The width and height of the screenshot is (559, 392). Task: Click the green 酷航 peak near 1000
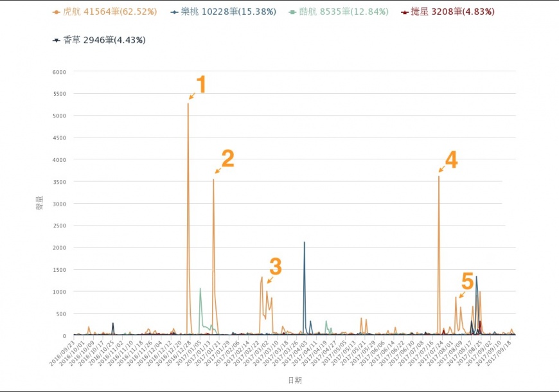tap(200, 289)
